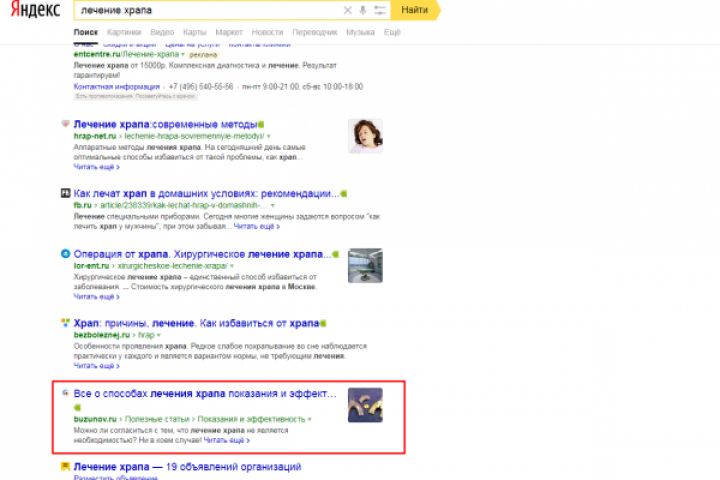This screenshot has width=720, height=480.
Task: Click hrap-net.ru domain link
Action: pyautogui.click(x=95, y=136)
